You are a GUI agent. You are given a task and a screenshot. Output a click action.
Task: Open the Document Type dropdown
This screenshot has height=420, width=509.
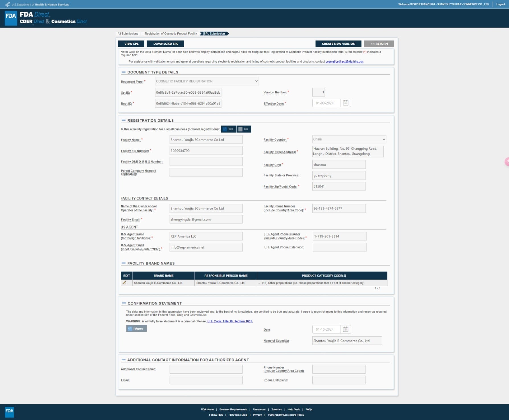tap(207, 81)
